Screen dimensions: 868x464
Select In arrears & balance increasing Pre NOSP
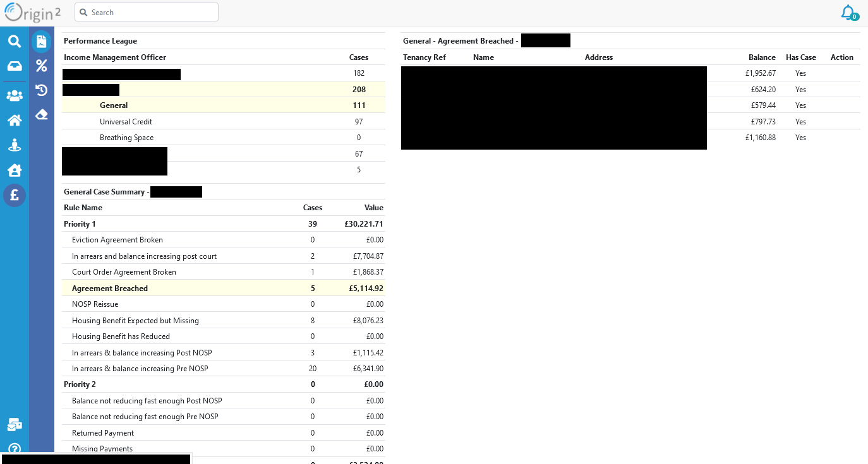coord(224,369)
